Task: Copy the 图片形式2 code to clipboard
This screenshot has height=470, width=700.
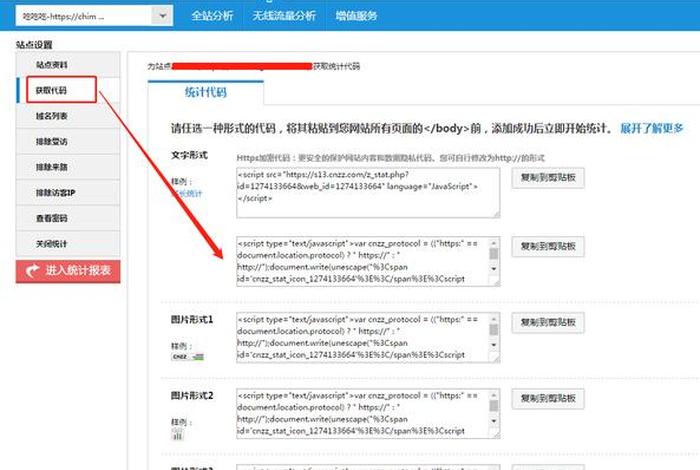Action: coord(548,398)
